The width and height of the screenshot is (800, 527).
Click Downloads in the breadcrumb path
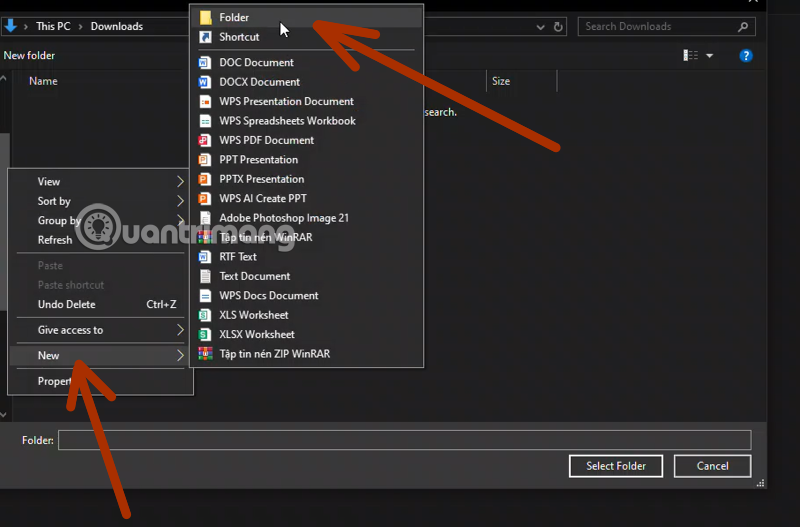click(117, 27)
